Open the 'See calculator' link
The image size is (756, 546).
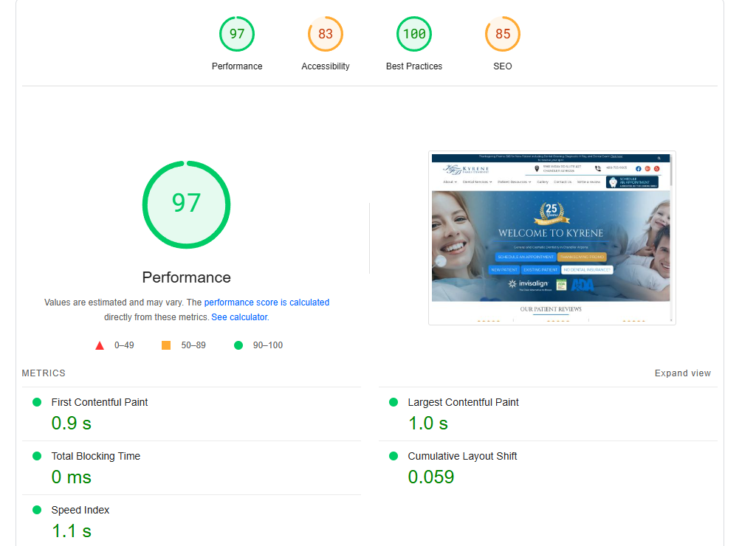click(239, 317)
